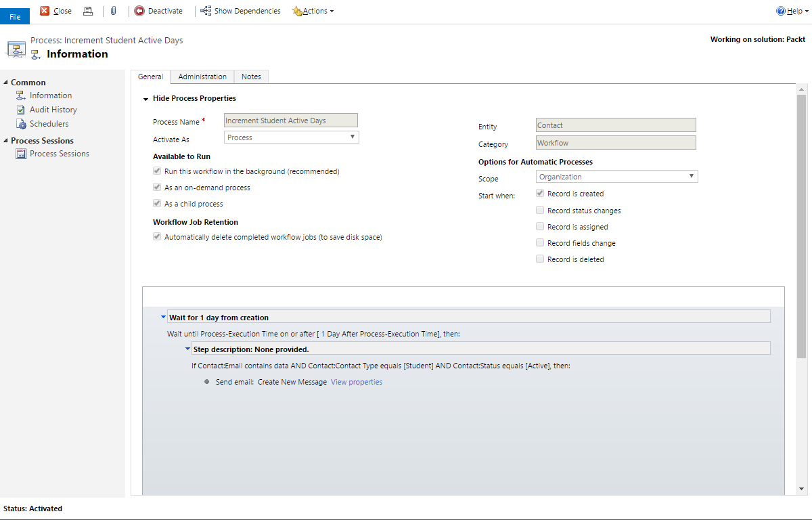The image size is (812, 520).
Task: Check Record fields change option
Action: coord(540,242)
